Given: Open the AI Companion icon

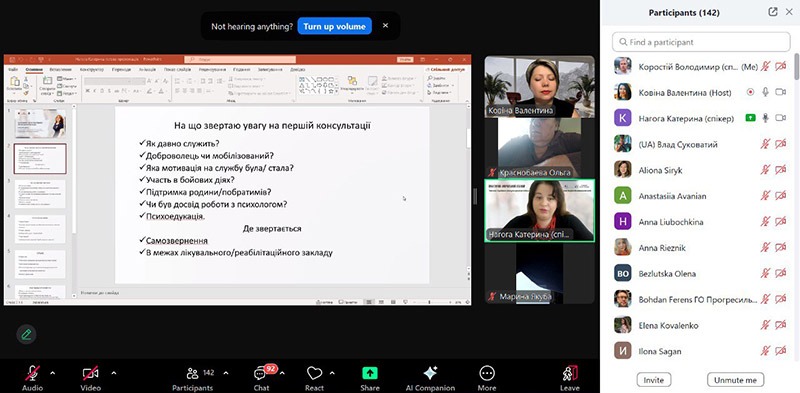Looking at the screenshot, I should tap(430, 373).
